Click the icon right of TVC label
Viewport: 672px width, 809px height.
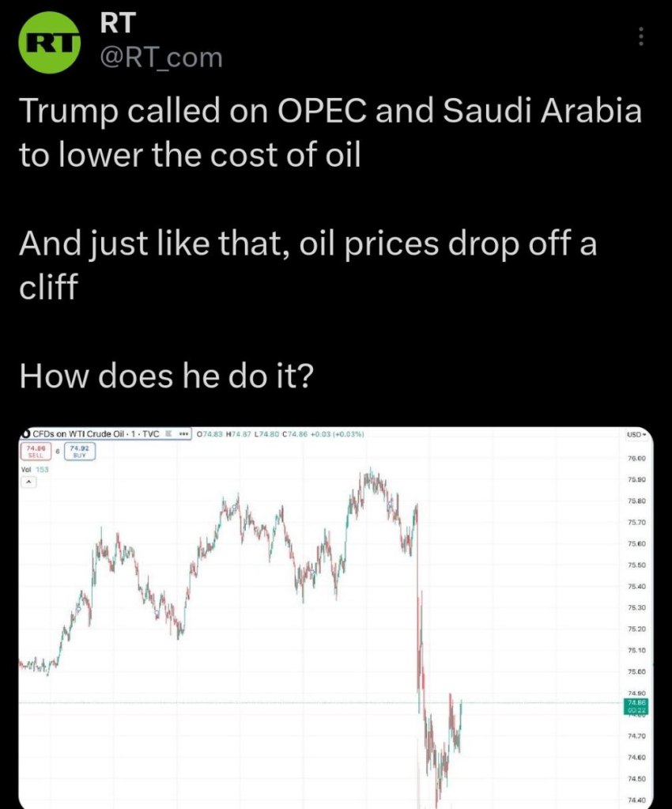(x=168, y=434)
